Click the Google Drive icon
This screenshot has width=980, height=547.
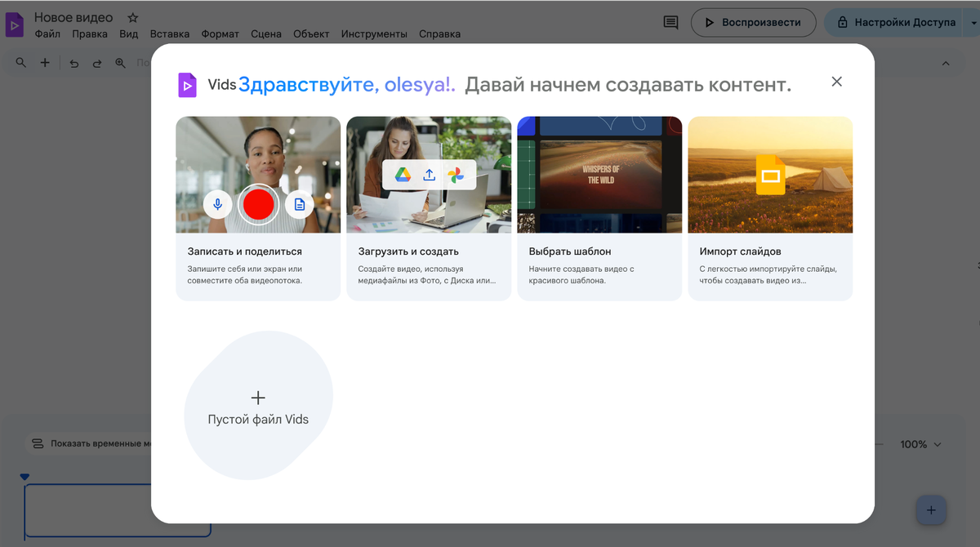tap(403, 175)
